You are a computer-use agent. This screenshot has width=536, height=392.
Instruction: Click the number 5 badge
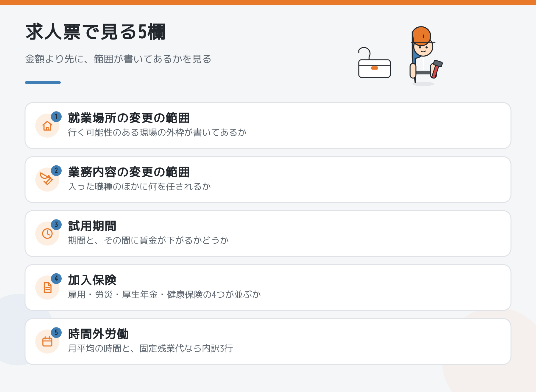56,333
